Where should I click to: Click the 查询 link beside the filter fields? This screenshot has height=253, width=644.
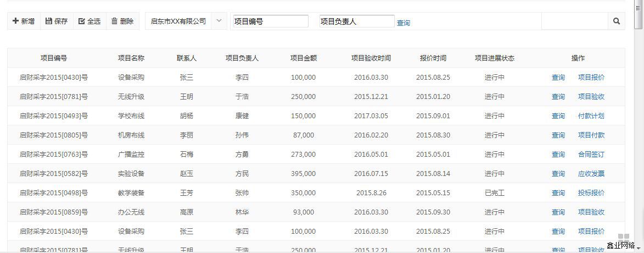(404, 23)
